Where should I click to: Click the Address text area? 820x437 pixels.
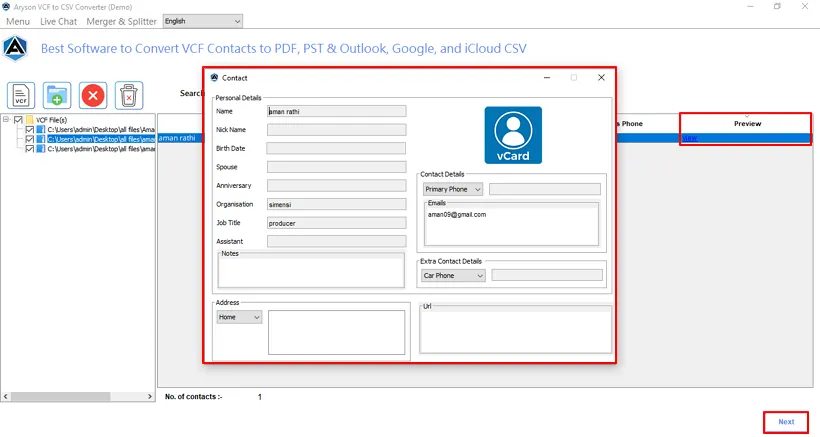coord(336,332)
